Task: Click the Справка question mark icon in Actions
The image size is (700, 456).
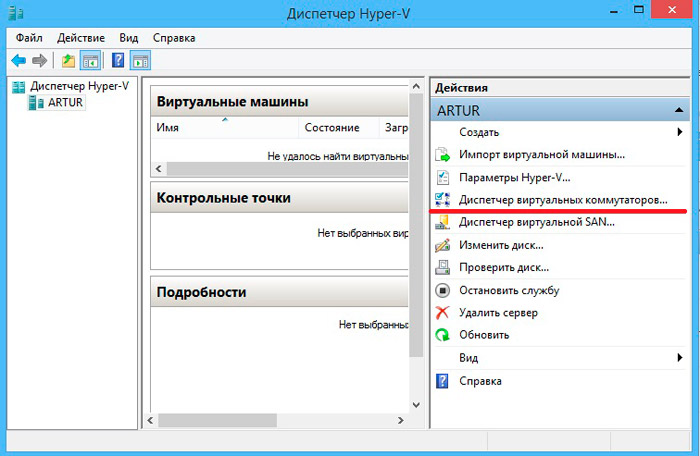Action: pos(442,381)
